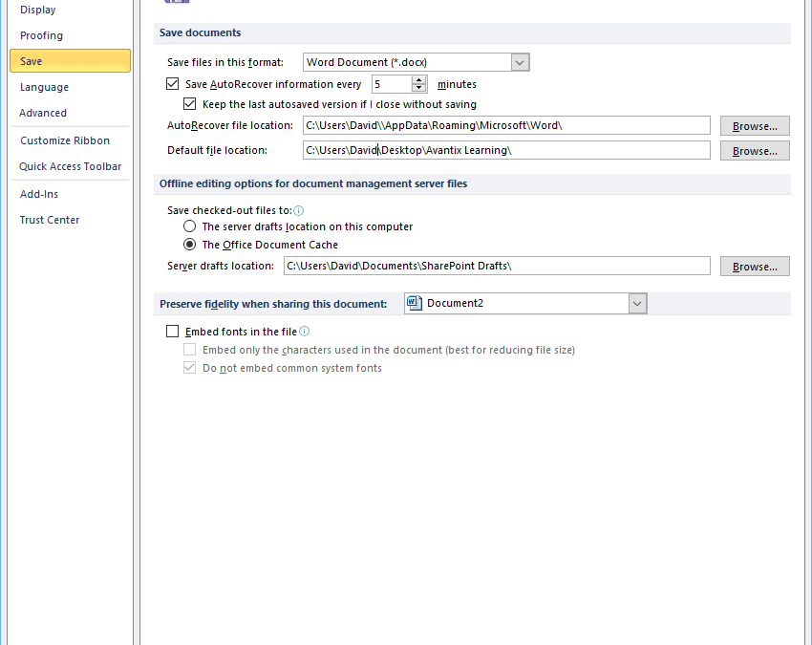Open the Proofing options category
The image size is (812, 645).
point(42,35)
